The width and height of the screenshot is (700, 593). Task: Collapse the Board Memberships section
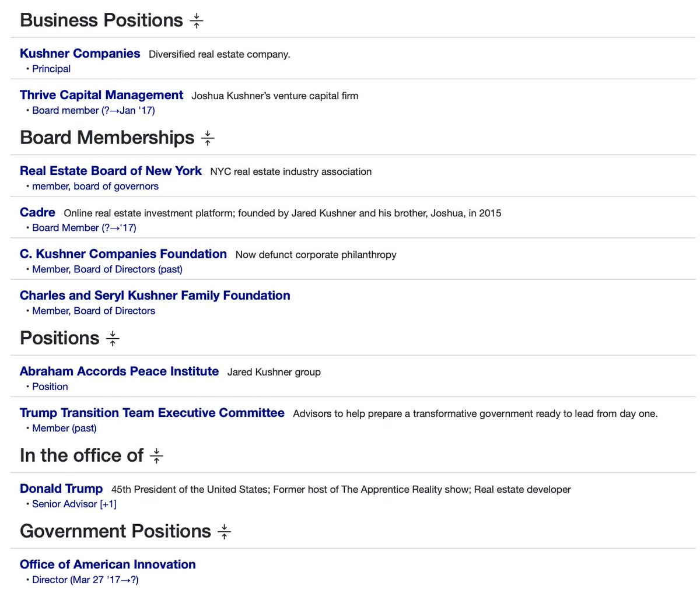208,138
